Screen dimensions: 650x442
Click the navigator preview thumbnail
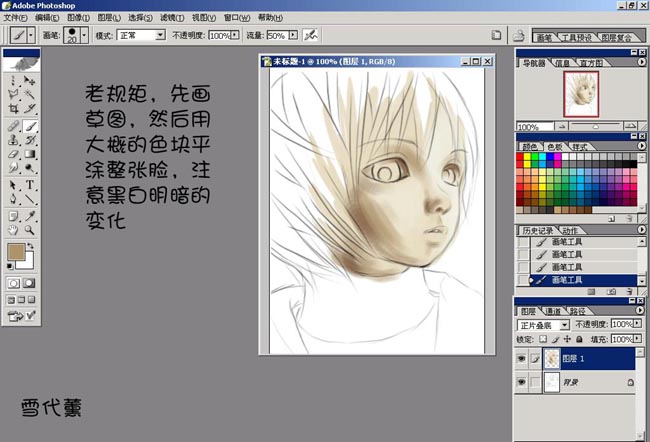pyautogui.click(x=580, y=93)
